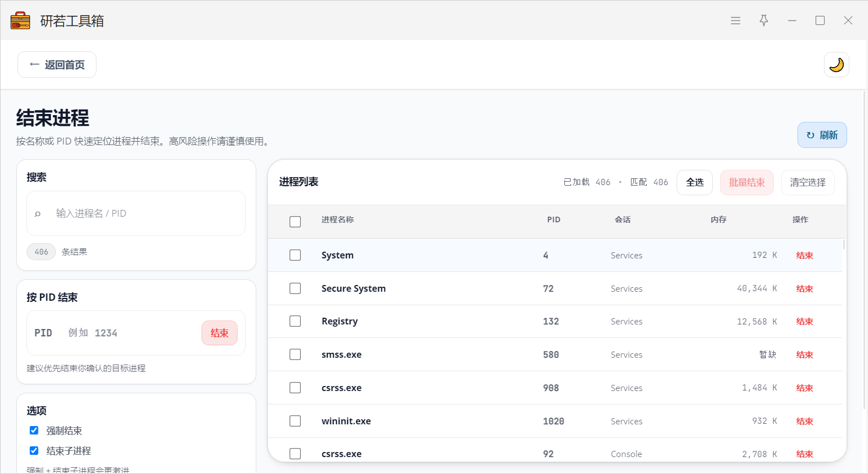This screenshot has height=474, width=868.
Task: Uncheck the 结束子进程 option
Action: tap(34, 451)
